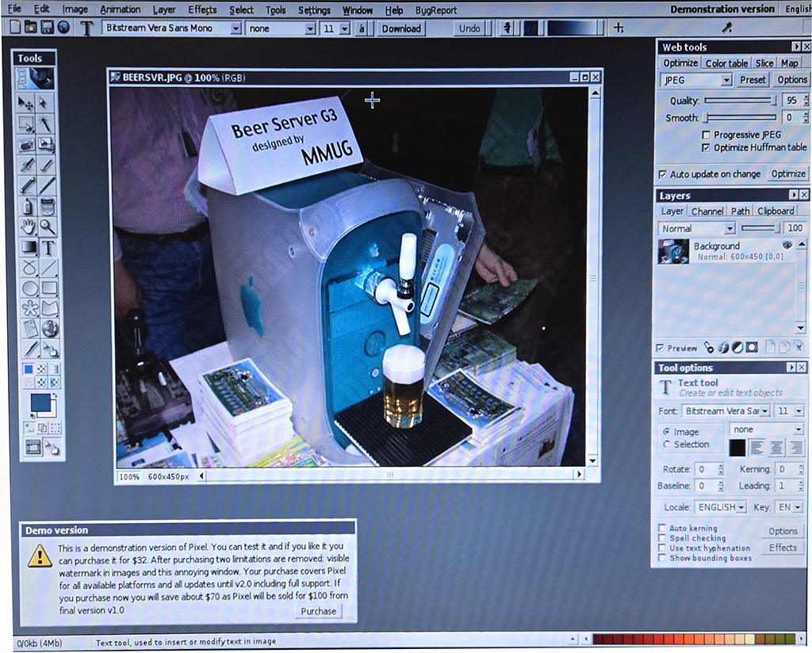Click the left text alignment icon
This screenshot has height=653, width=812.
[756, 448]
